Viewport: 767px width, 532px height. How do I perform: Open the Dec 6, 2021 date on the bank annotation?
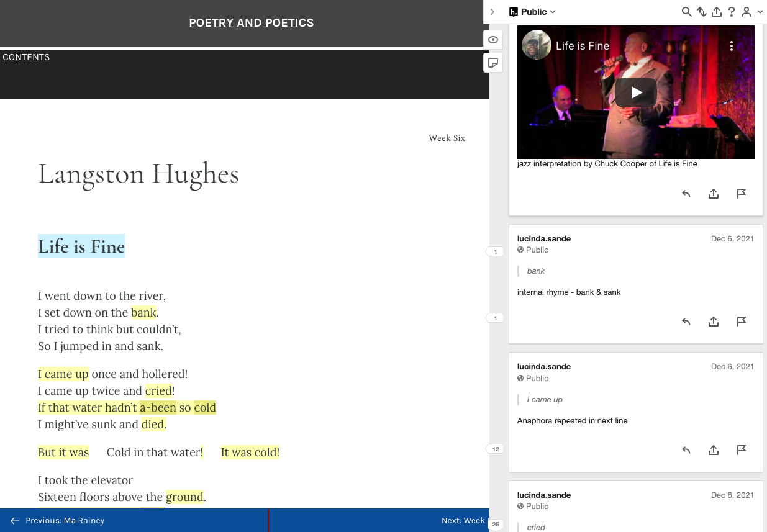pos(732,238)
